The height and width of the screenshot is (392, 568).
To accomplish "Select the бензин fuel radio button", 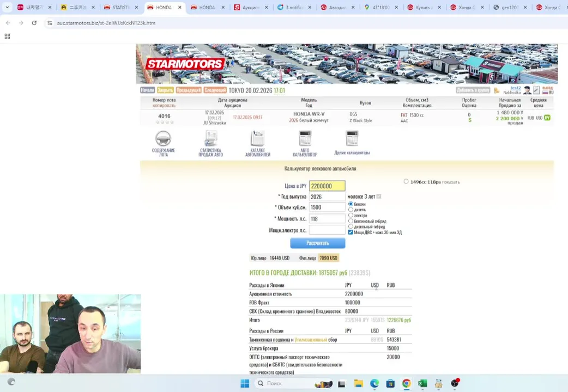I will tap(351, 204).
